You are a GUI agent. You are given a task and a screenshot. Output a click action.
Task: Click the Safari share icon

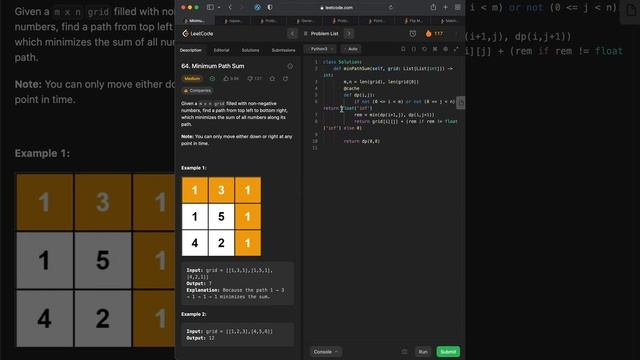click(433, 7)
